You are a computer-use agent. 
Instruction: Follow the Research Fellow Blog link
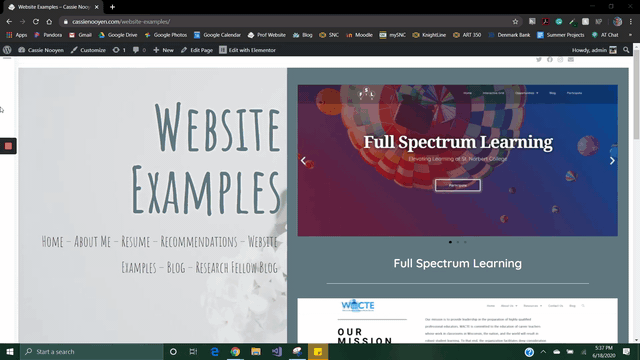coord(236,267)
